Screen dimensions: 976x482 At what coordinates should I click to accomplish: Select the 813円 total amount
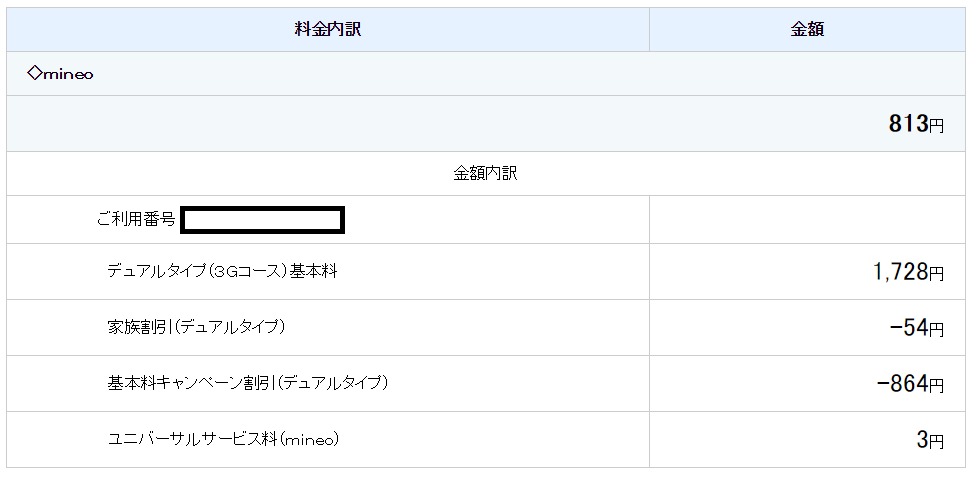pos(915,124)
